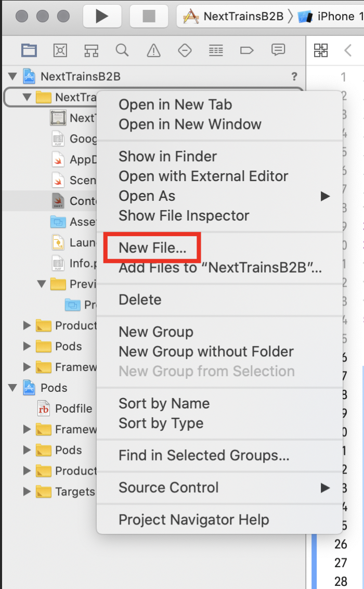The image size is (364, 589).
Task: Select the ContentView swift file
Action: coord(74,201)
